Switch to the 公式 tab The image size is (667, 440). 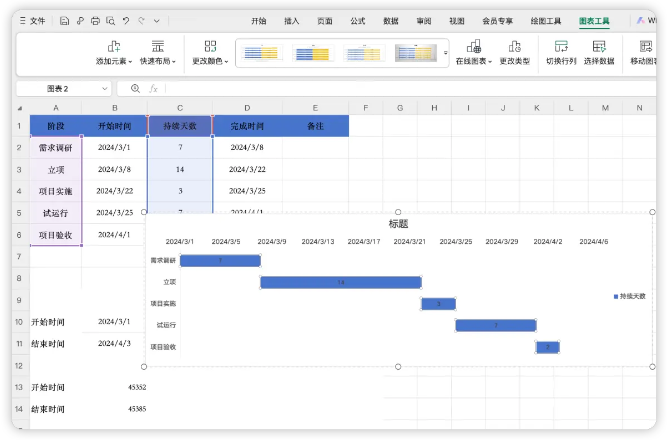[x=358, y=21]
